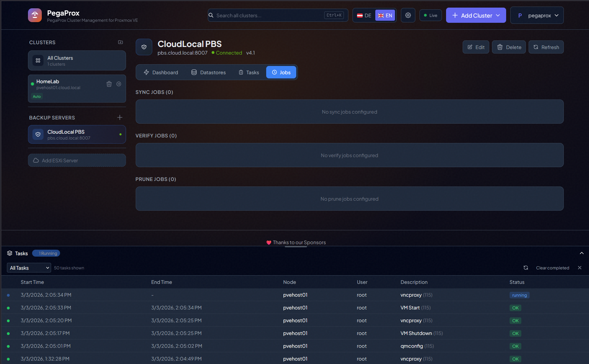Click the Node column header
Image resolution: width=589 pixels, height=364 pixels.
tap(290, 282)
